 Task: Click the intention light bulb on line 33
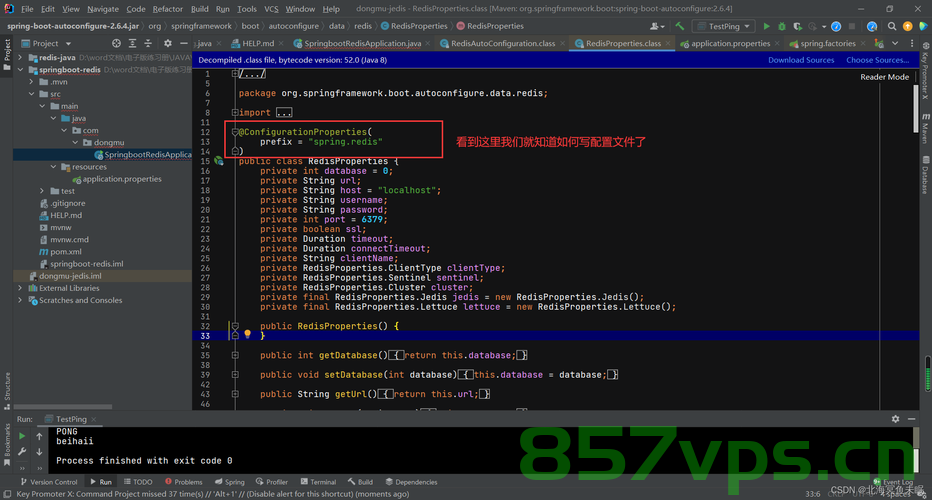tap(247, 335)
